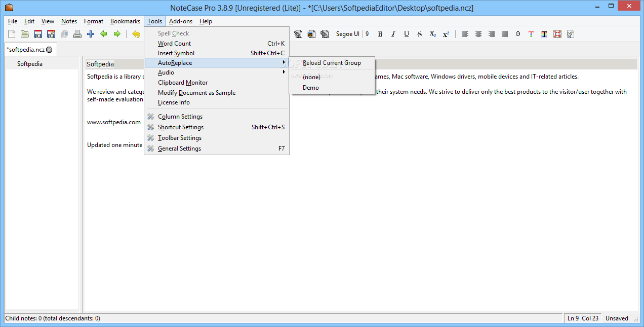Viewport: 644px width, 327px height.
Task: Click the Save As floppy-with-pencil icon
Action: click(51, 34)
